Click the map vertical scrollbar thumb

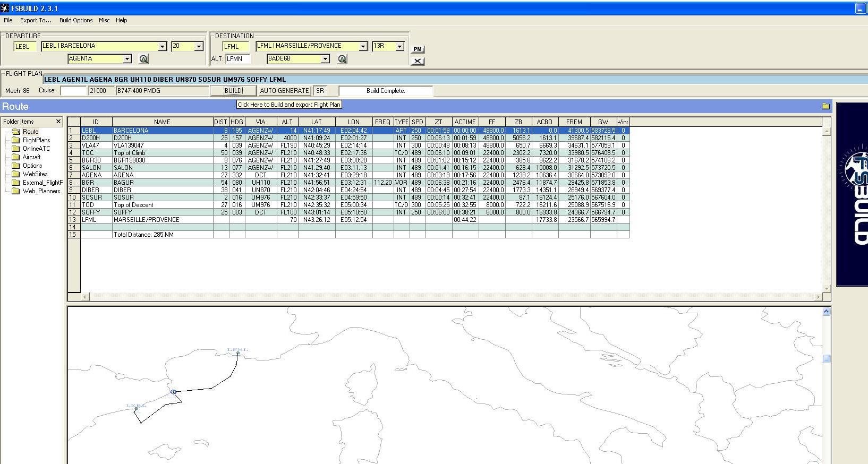click(x=826, y=359)
